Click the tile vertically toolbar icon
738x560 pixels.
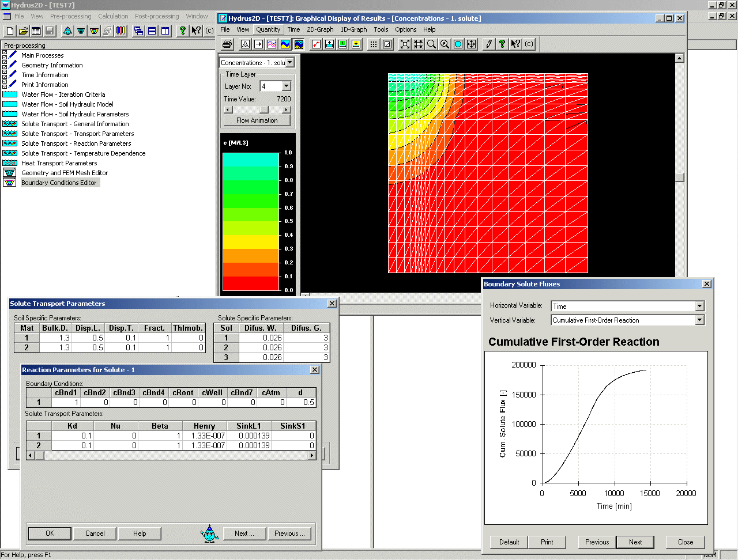pos(165,31)
